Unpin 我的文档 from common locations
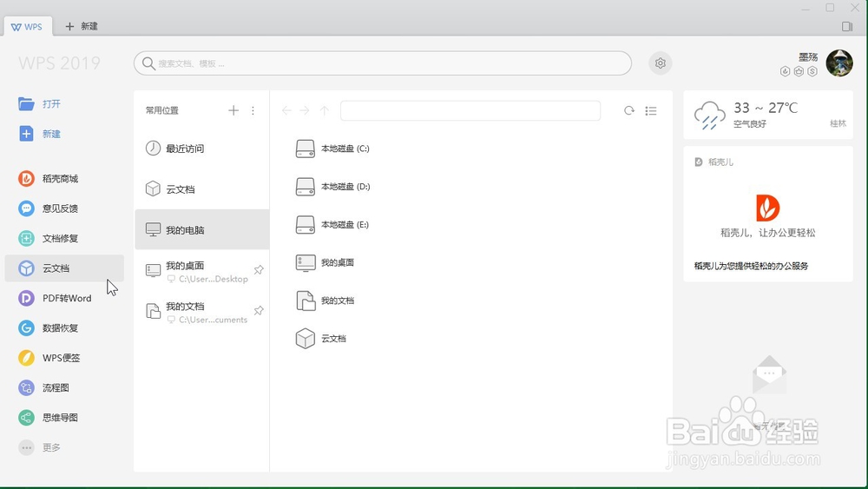The width and height of the screenshot is (868, 489). pyautogui.click(x=259, y=311)
